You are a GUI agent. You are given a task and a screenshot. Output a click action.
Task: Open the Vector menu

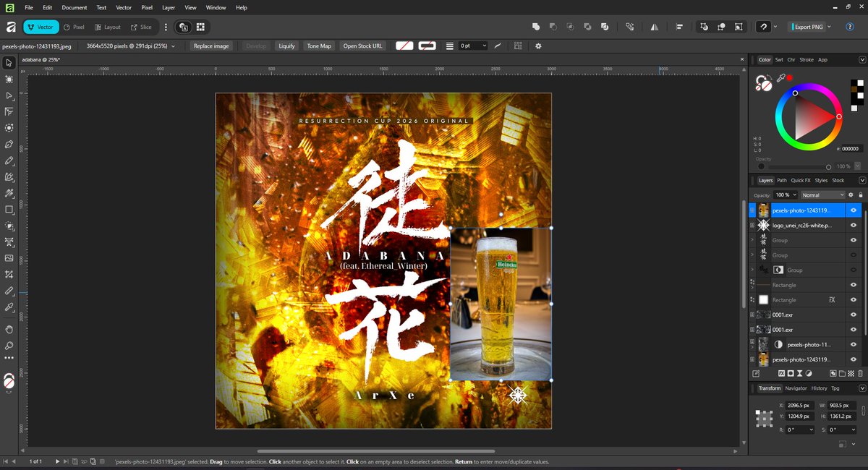click(124, 7)
